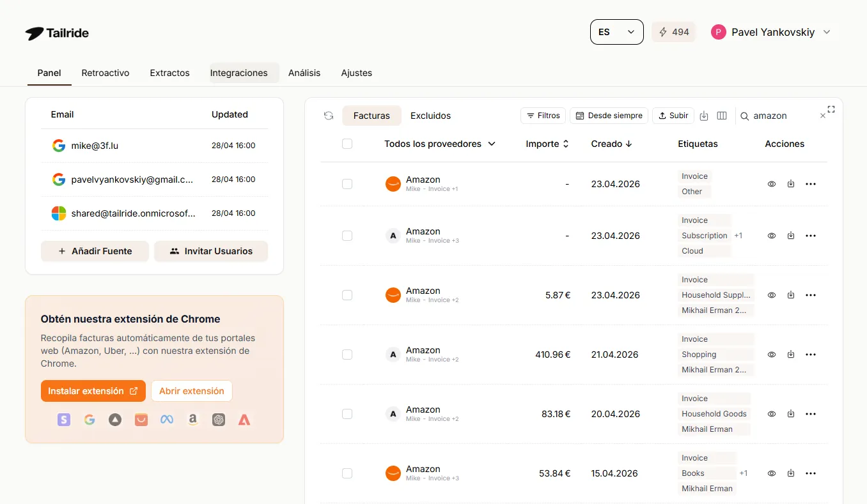Sort by the Importe column
Image resolution: width=867 pixels, height=504 pixels.
[x=547, y=144]
